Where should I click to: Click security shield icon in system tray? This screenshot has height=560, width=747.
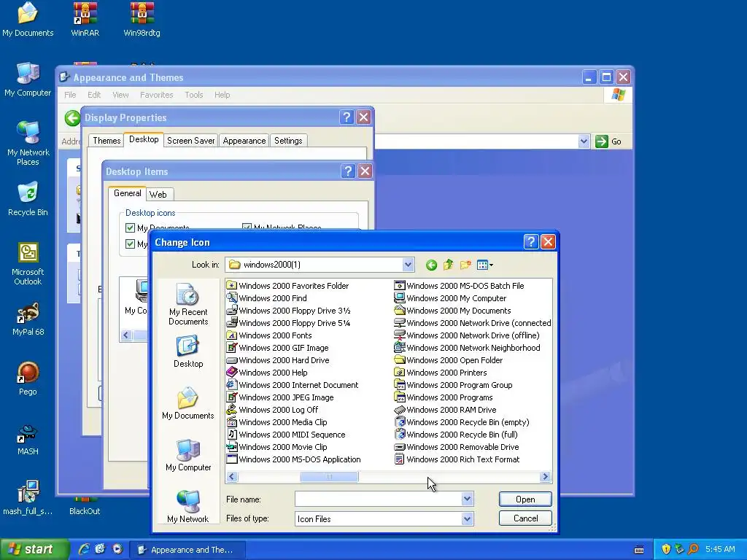tap(666, 549)
